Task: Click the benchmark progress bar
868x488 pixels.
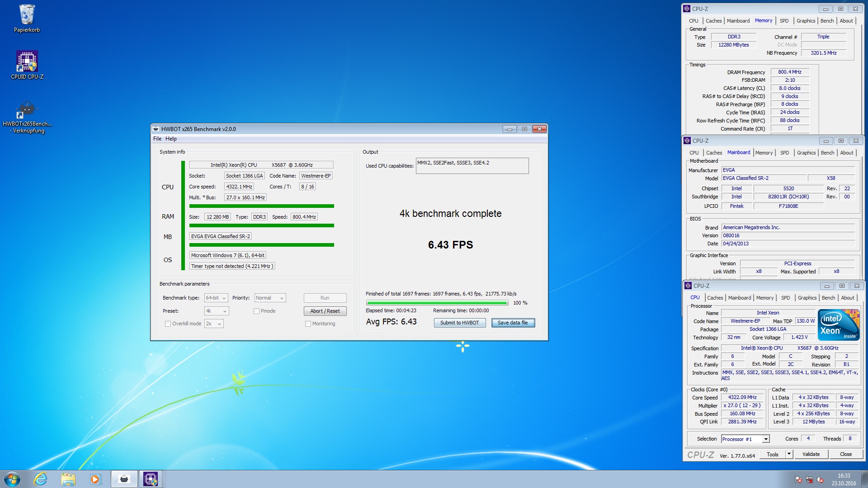Action: pyautogui.click(x=437, y=303)
